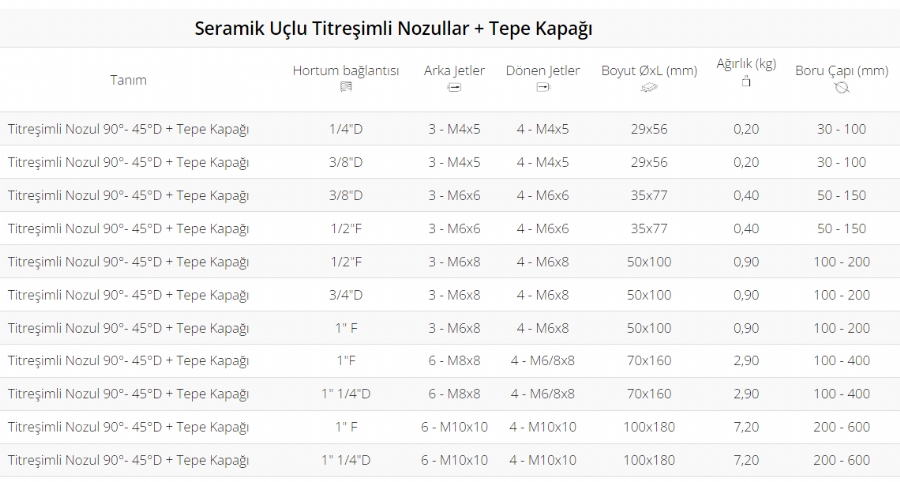Image resolution: width=900 pixels, height=482 pixels.
Task: Click the pipe diameter icon under Boru Çapı
Action: tap(841, 88)
